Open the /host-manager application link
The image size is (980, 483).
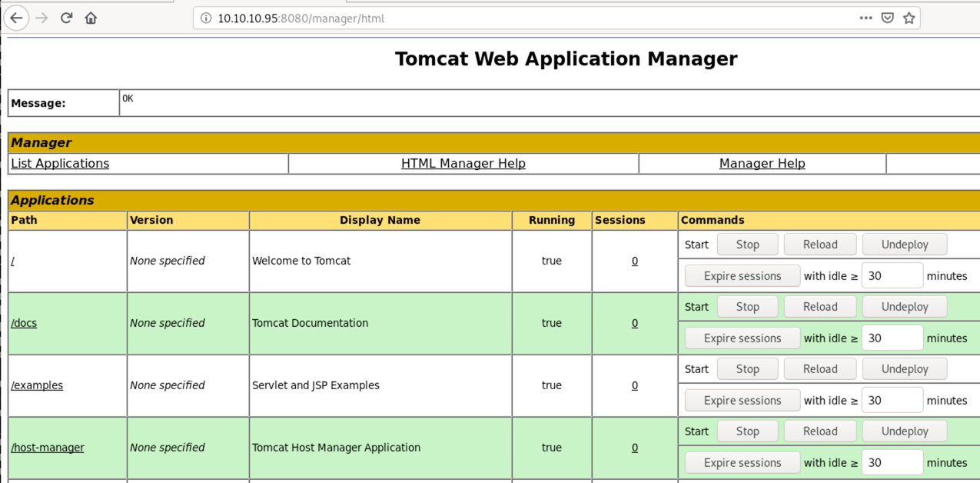[x=48, y=448]
